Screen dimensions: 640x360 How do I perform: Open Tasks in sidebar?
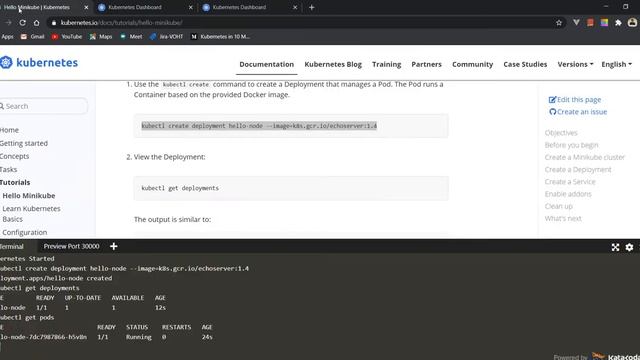tap(9, 169)
